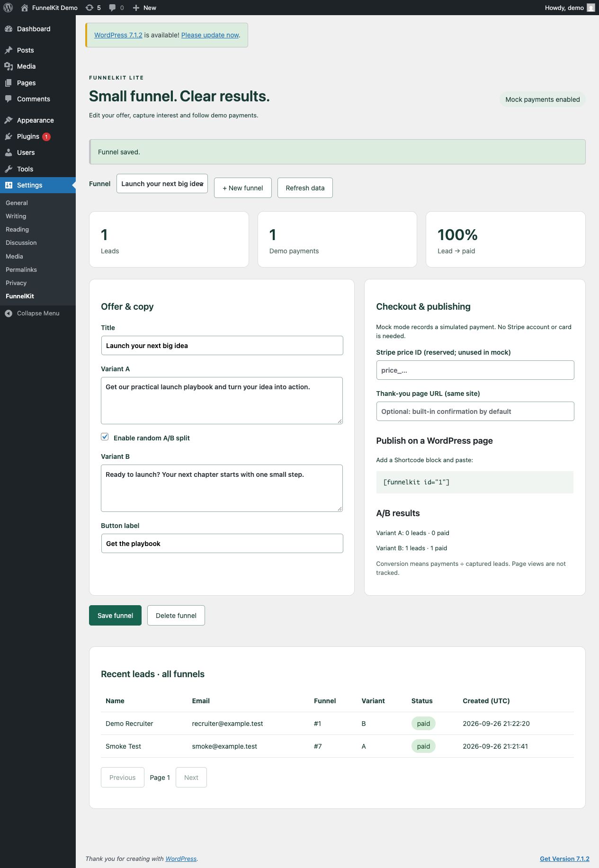Viewport: 599px width, 868px height.
Task: Click the Dashboard gauge icon in sidebar
Action: 9,29
